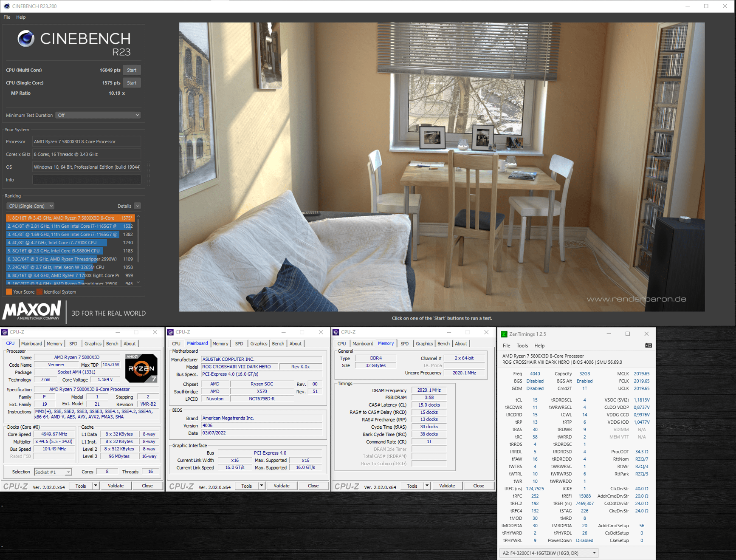Viewport: 736px width, 560px height.
Task: Click Validate in CPU-Z CPU window
Action: (x=116, y=486)
